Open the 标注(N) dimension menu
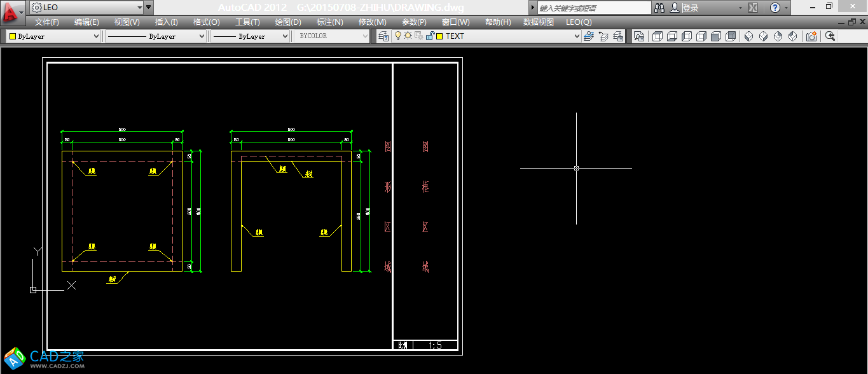The image size is (868, 374). point(329,22)
